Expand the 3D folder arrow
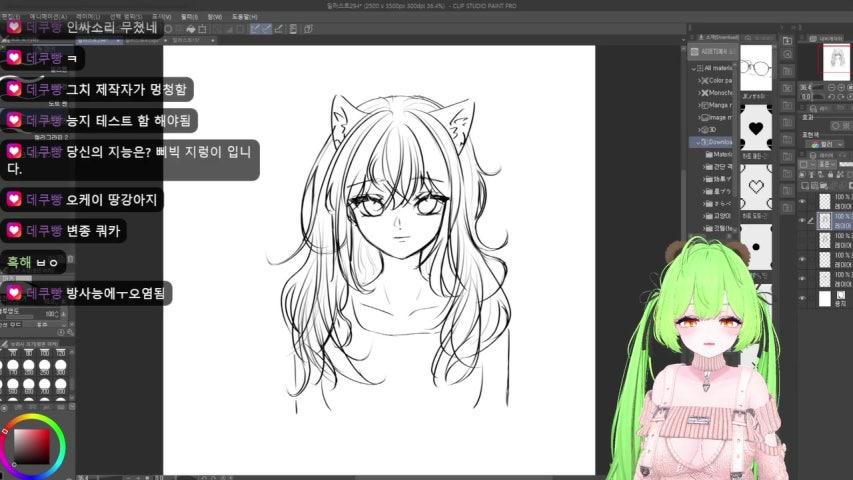The width and height of the screenshot is (853, 480). (x=700, y=130)
